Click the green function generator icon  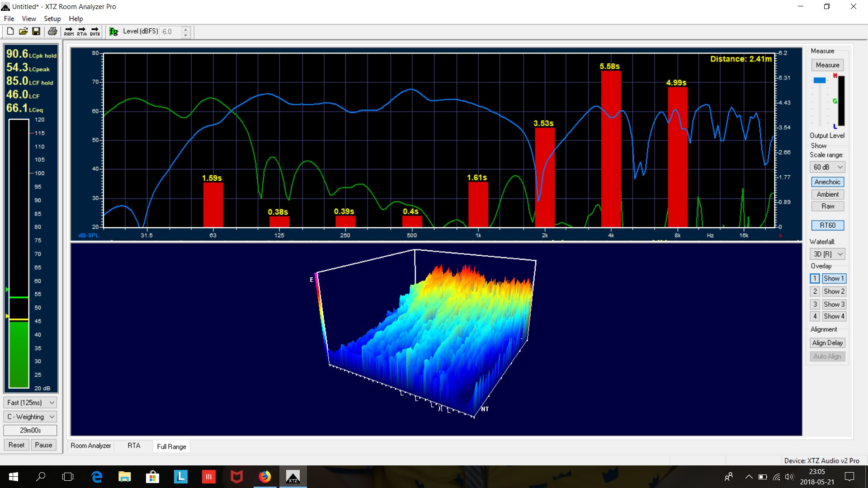click(114, 32)
